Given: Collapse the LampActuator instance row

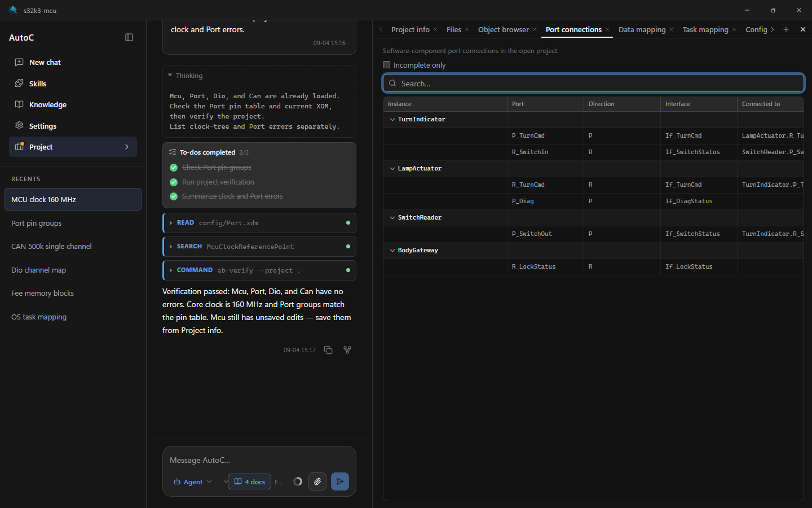Looking at the screenshot, I should tap(392, 169).
